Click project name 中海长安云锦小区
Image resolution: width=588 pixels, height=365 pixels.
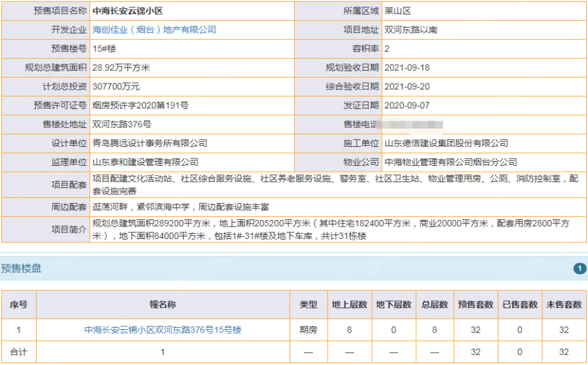[x=127, y=11]
